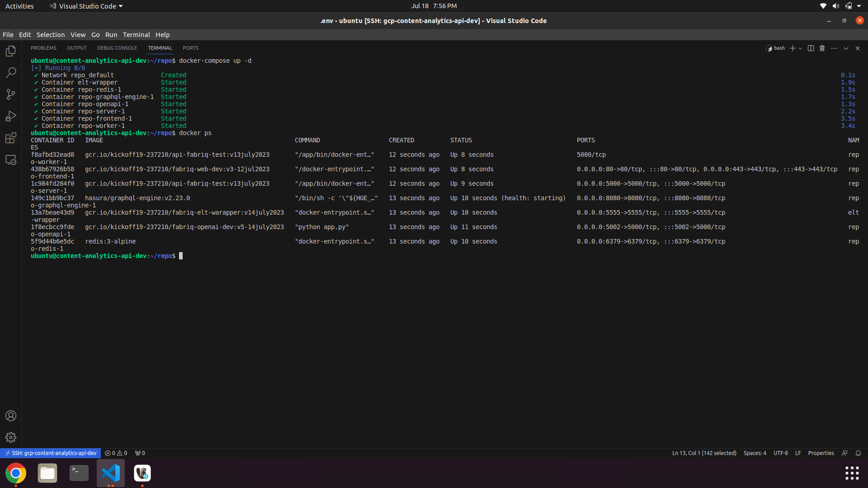Change indentation via Spaces: 4
Screen dimensions: 868x488
pyautogui.click(x=755, y=453)
